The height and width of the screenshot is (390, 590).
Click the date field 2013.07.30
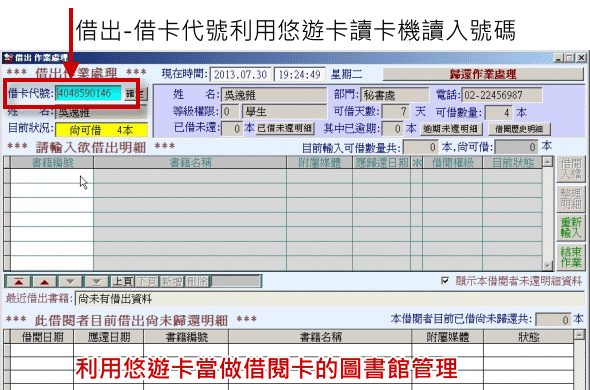[240, 74]
